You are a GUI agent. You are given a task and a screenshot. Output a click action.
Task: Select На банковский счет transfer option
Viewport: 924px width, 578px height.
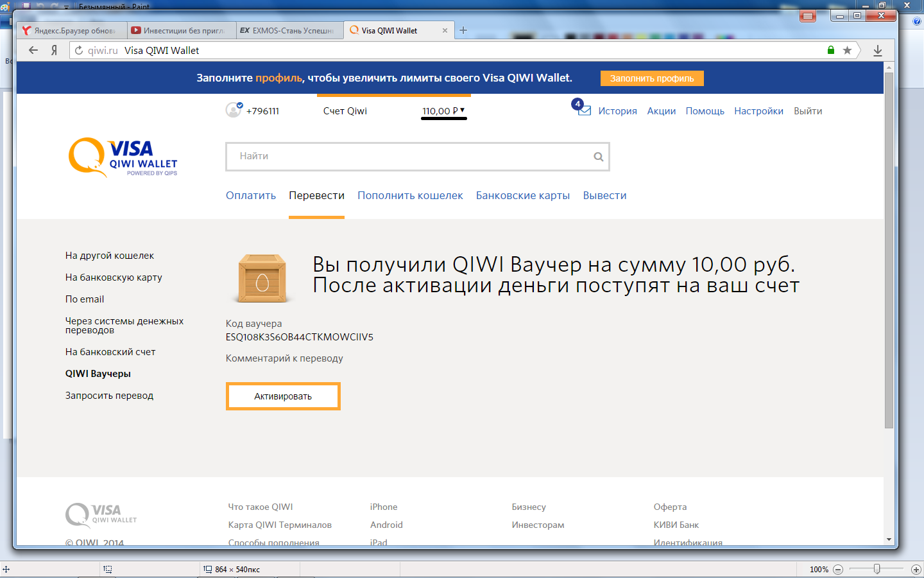coord(110,352)
